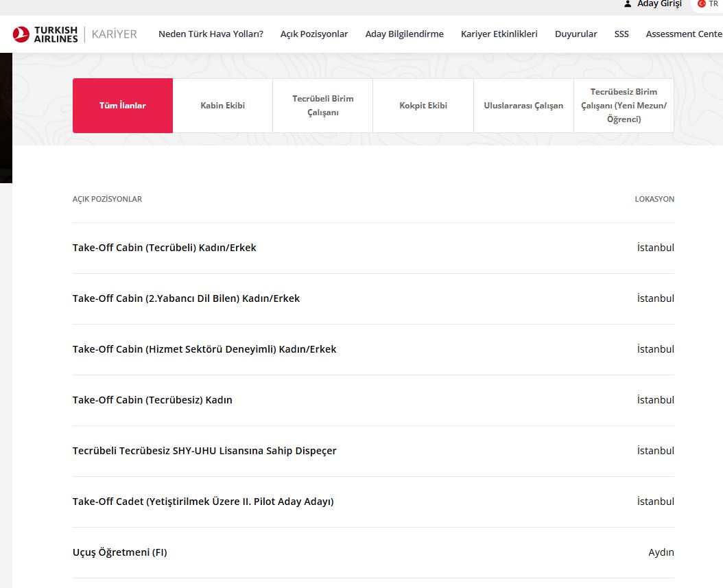This screenshot has width=723, height=588.
Task: Open the SHY-UHU Lisansına Sahip Dispeçer listing
Action: click(204, 451)
